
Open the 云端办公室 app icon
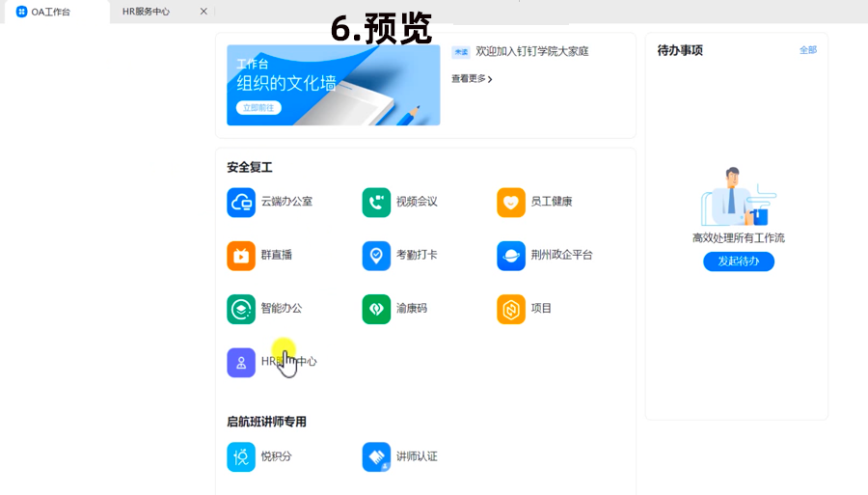(x=241, y=202)
